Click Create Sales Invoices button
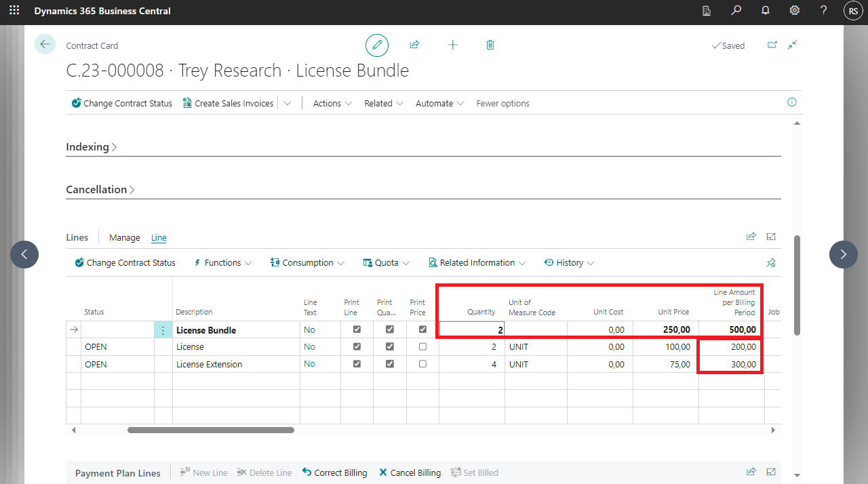The width and height of the screenshot is (868, 484). point(228,104)
